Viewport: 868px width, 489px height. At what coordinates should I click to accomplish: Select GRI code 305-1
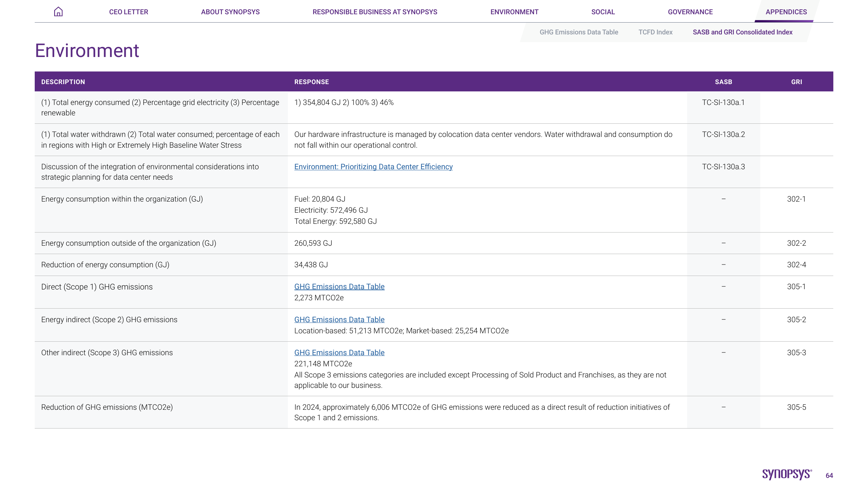click(796, 287)
